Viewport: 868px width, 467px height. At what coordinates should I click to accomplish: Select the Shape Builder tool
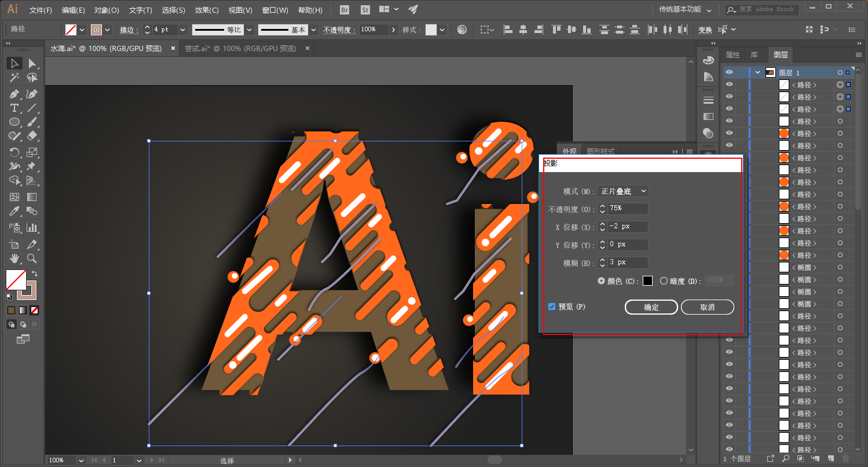(x=14, y=181)
